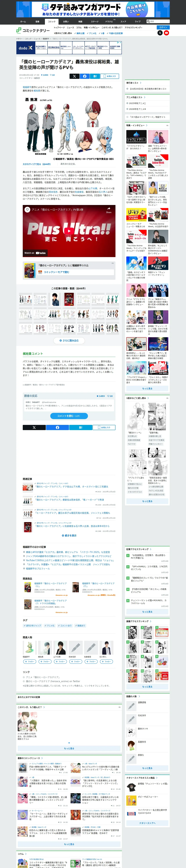Click the 週刊少年ジャンプ tag

pos(32,626)
